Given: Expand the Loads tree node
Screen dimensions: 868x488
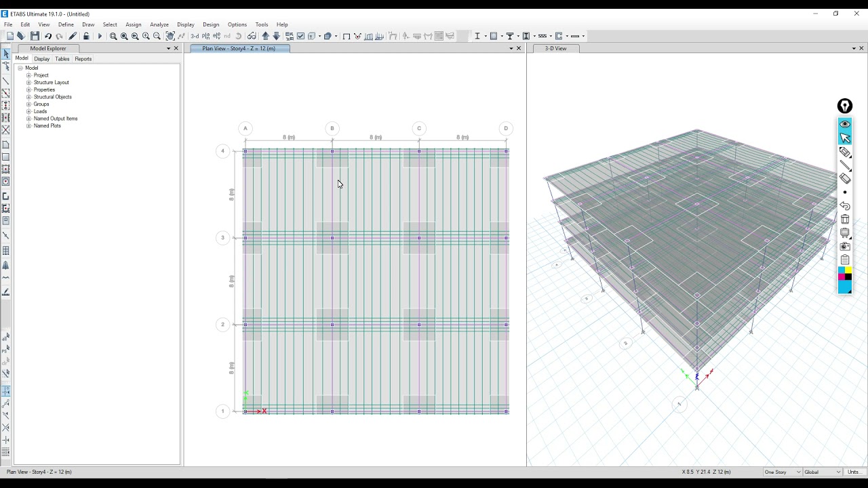Looking at the screenshot, I should [28, 111].
